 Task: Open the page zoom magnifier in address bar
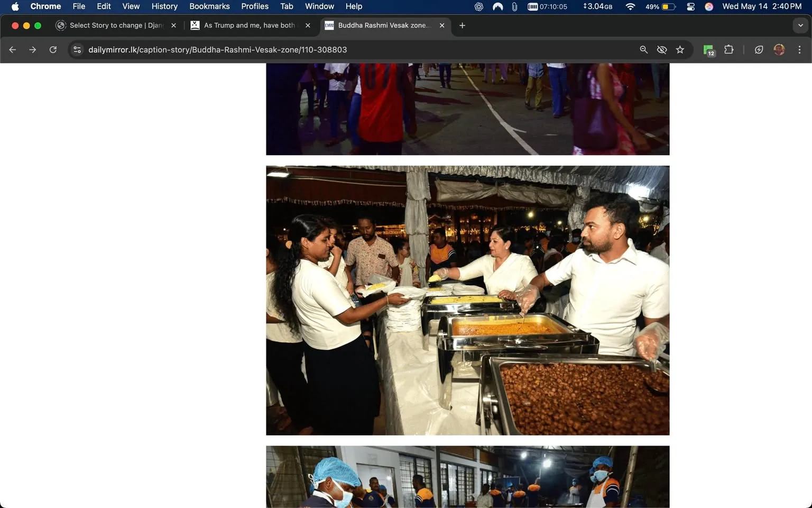[643, 49]
